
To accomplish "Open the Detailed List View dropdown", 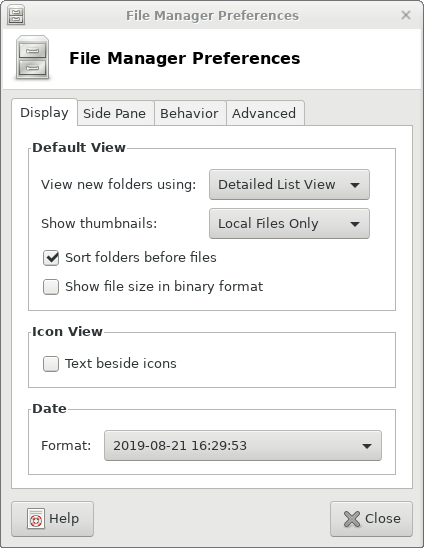I will 289,185.
